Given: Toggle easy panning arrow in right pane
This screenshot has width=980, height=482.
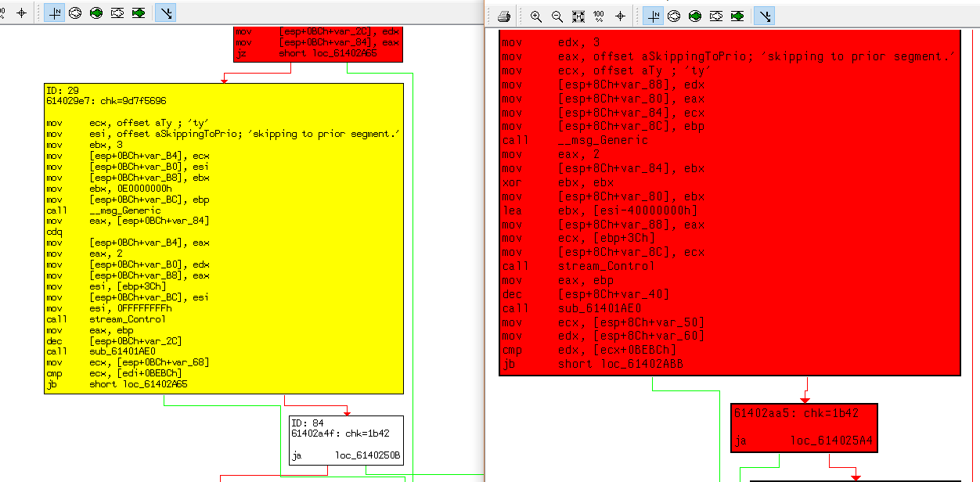Looking at the screenshot, I should [x=764, y=16].
